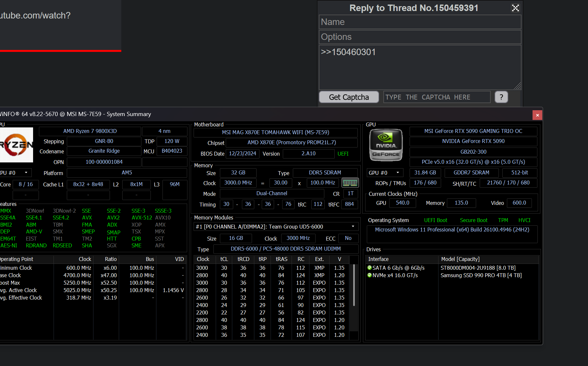
Task: Select the ST8000DM004-2U9188 drive row
Action: [x=478, y=268]
